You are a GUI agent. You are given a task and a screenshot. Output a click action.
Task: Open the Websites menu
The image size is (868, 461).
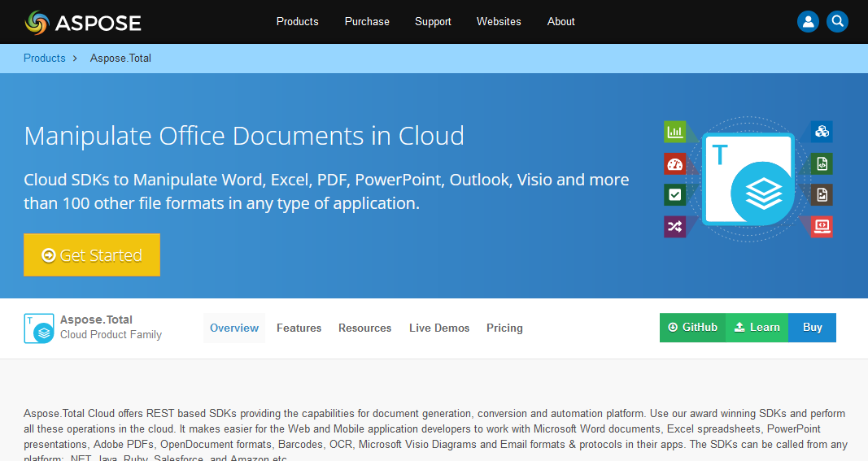pos(499,22)
